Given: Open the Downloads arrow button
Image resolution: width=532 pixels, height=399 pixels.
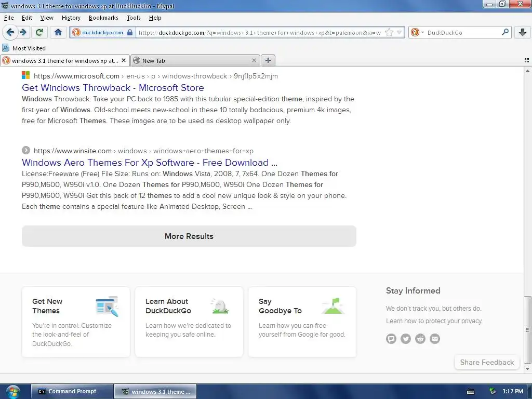Looking at the screenshot, I should click(523, 33).
